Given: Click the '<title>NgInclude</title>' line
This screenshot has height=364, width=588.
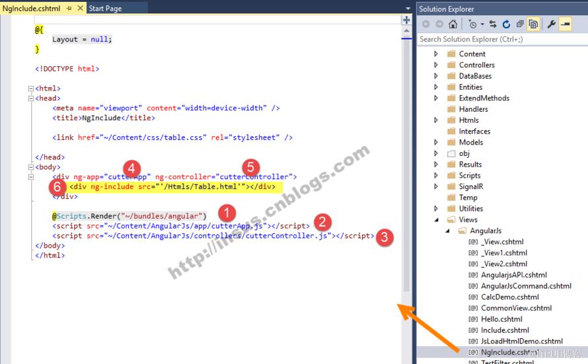Looking at the screenshot, I should pyautogui.click(x=104, y=118).
